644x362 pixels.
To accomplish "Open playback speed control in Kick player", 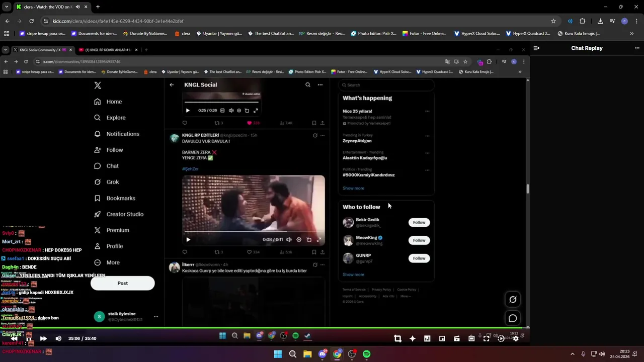I will pos(501,338).
